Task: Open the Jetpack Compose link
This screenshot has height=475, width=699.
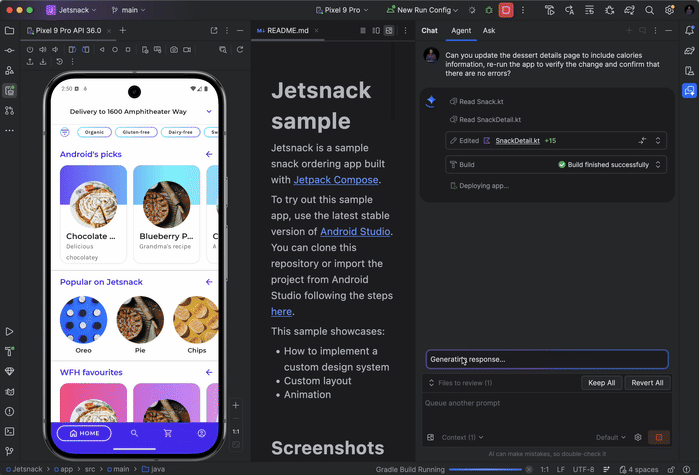Action: point(336,180)
